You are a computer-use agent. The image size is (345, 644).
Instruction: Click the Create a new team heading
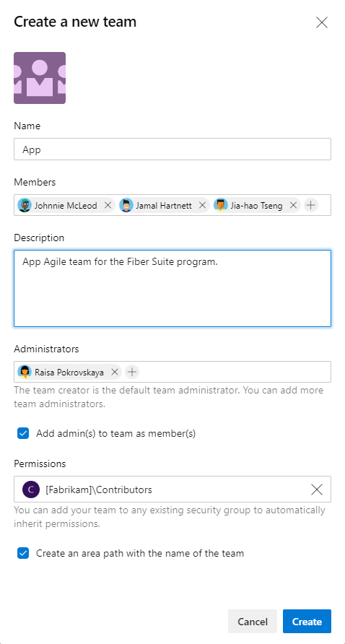pyautogui.click(x=75, y=22)
